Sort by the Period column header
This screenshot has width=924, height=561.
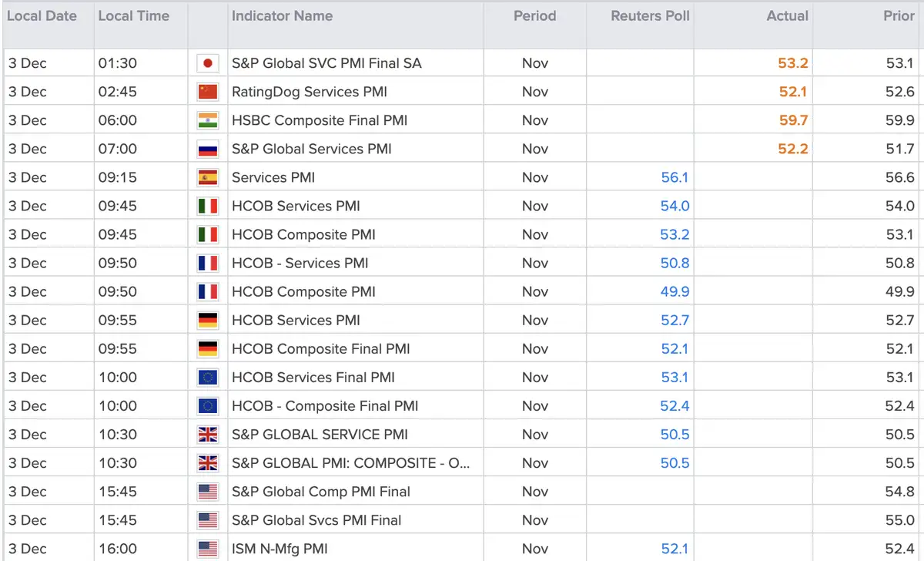(535, 15)
